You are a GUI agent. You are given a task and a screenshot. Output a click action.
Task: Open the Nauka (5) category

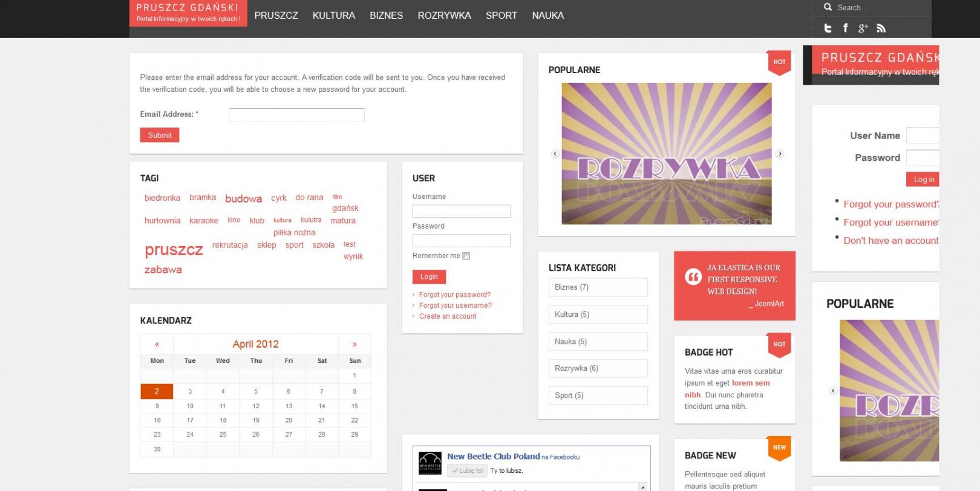[598, 342]
